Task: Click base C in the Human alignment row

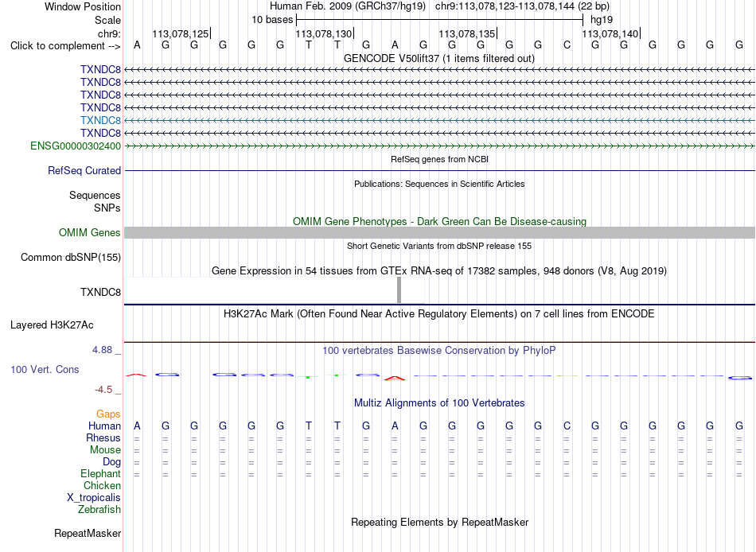Action: point(567,426)
